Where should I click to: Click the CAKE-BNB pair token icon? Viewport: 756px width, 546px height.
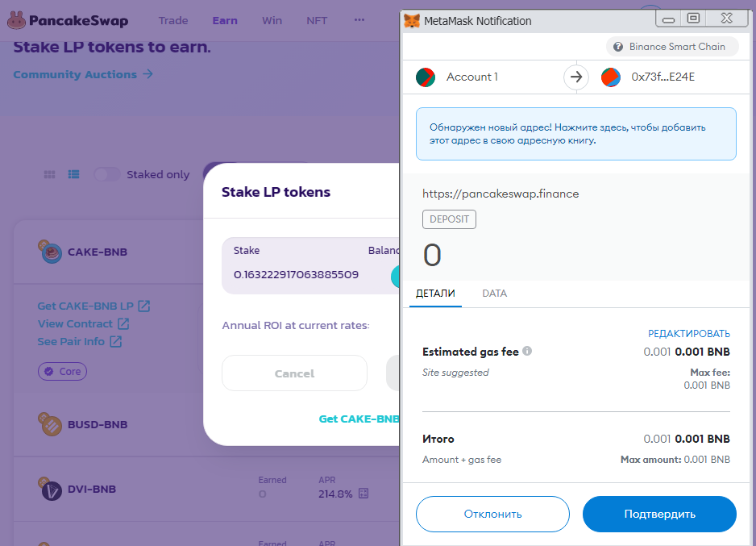51,252
